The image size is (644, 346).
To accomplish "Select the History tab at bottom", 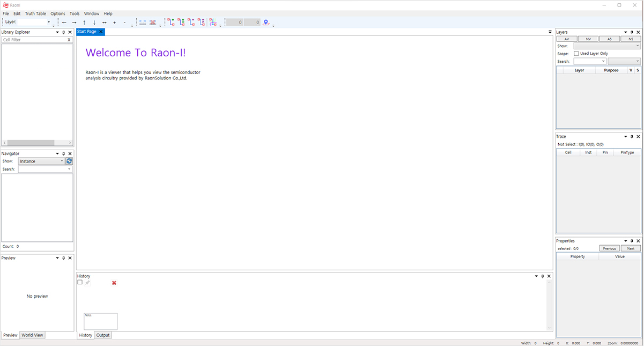I will tap(86, 335).
